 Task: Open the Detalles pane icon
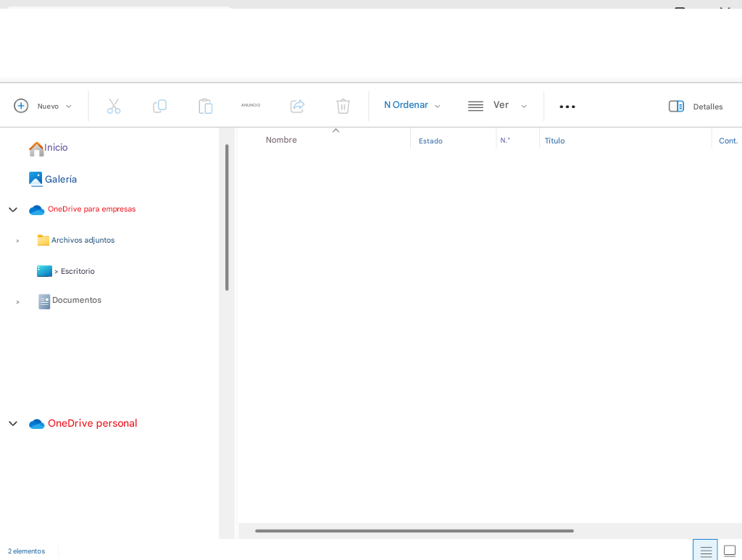pos(675,106)
